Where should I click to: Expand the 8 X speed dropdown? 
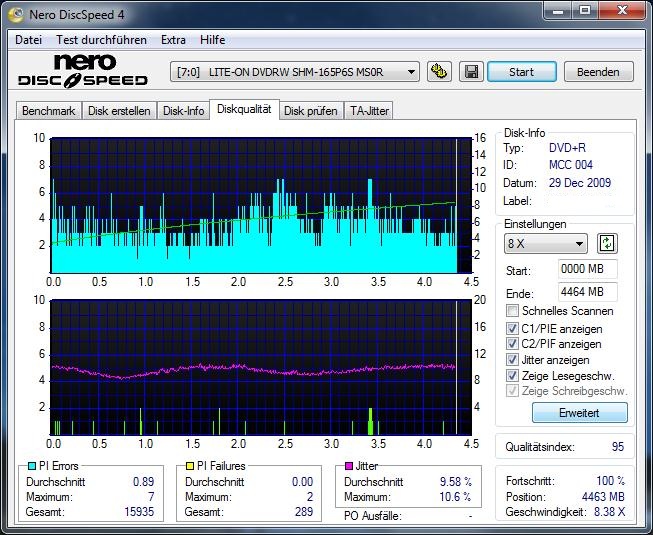point(546,244)
